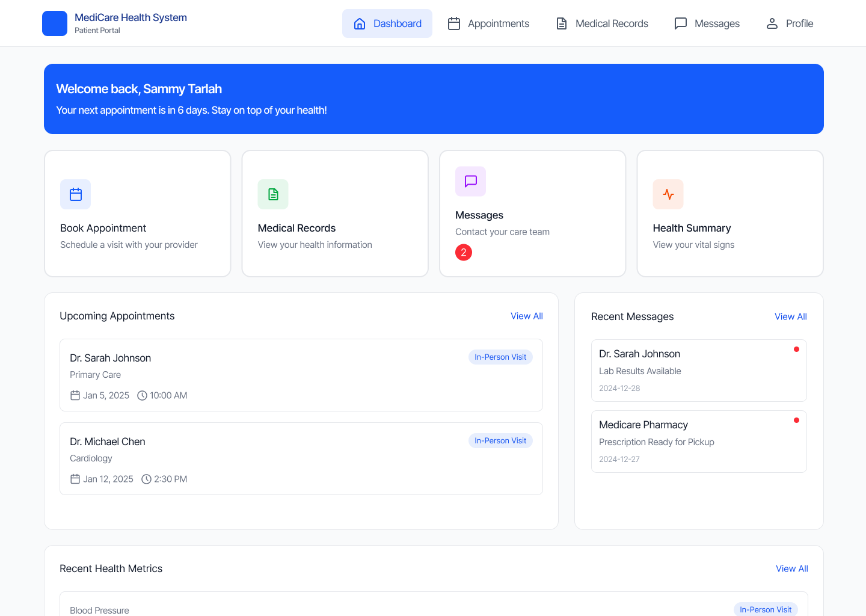Screen dimensions: 866x616
Task: Click the blue MediCare logo square
Action: (x=55, y=23)
